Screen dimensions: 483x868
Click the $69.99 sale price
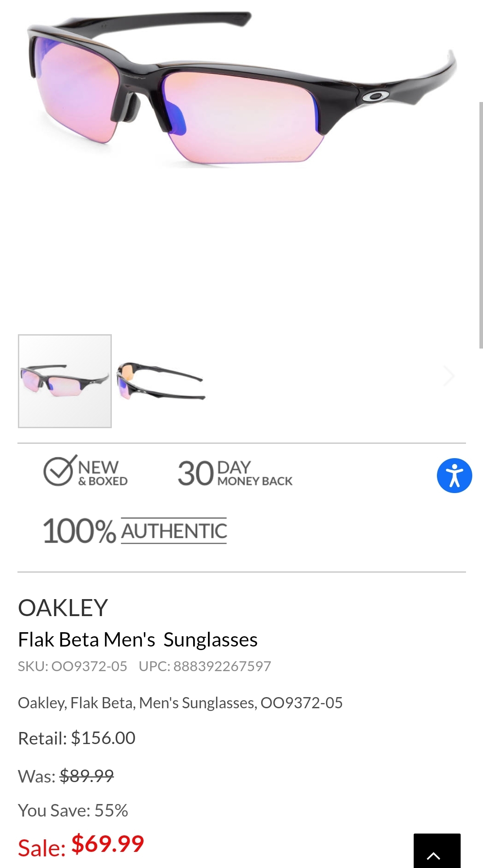click(108, 844)
